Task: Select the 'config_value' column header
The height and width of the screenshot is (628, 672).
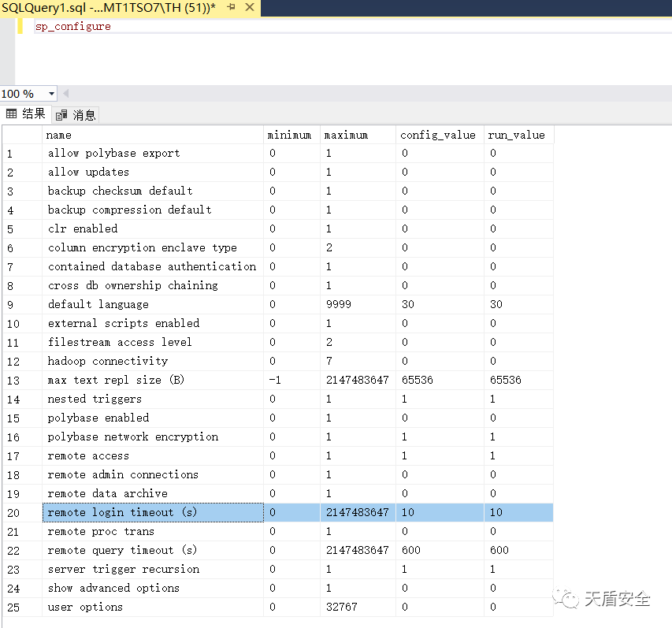Action: click(x=437, y=135)
